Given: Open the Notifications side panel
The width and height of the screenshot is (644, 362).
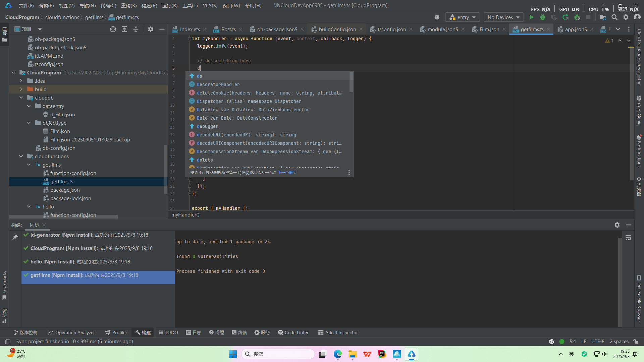Looking at the screenshot, I should click(639, 151).
